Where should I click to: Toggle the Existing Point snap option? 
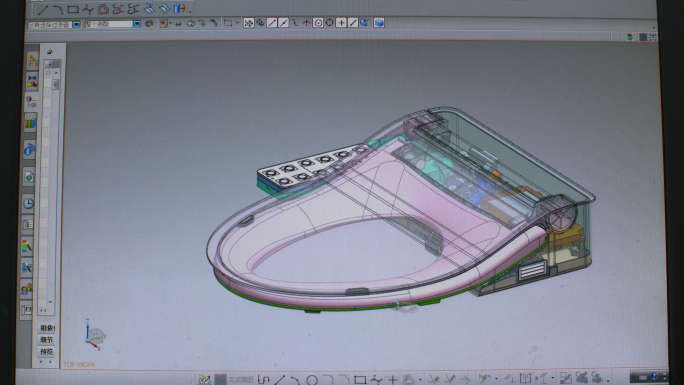pos(341,23)
